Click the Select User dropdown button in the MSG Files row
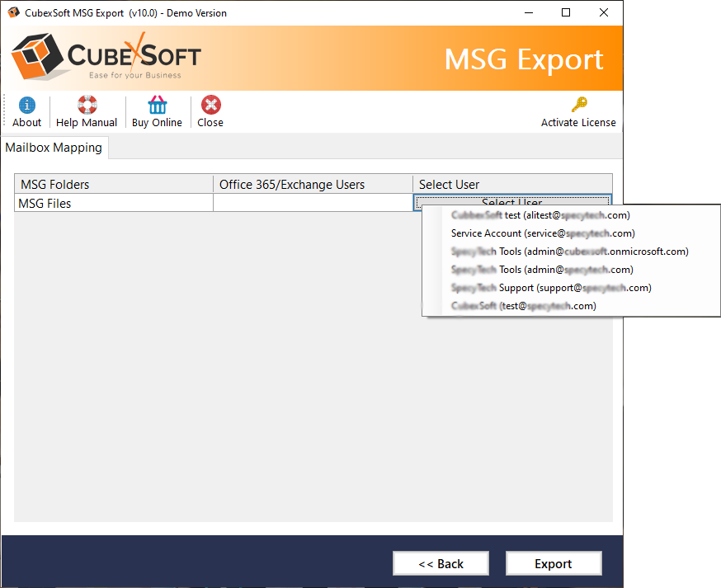 coord(512,200)
